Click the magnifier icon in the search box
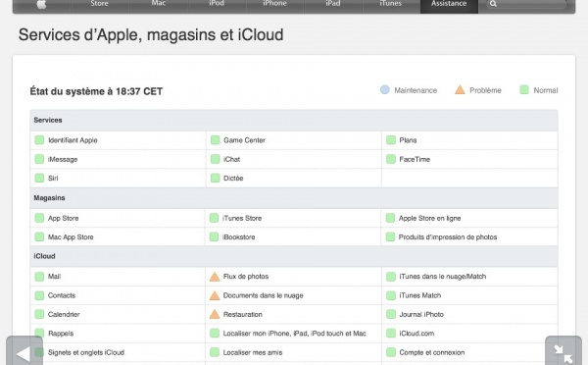The width and height of the screenshot is (588, 365). 493,4
